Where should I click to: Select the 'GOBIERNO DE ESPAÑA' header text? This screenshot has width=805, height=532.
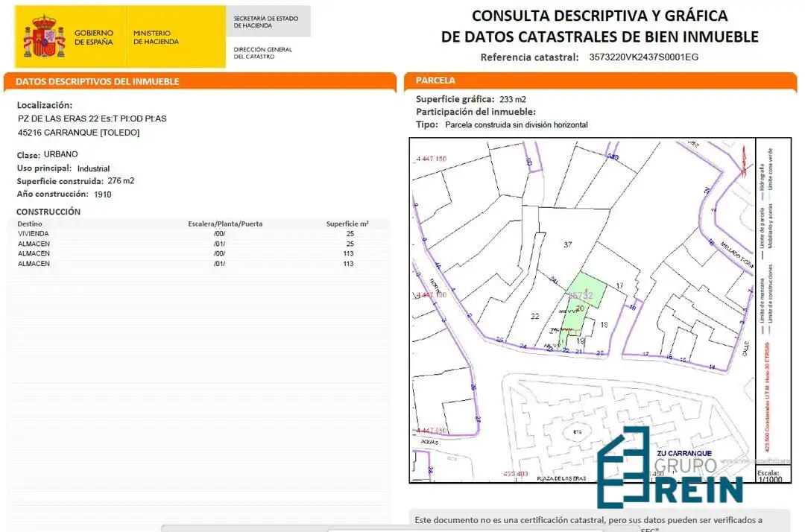pos(93,37)
